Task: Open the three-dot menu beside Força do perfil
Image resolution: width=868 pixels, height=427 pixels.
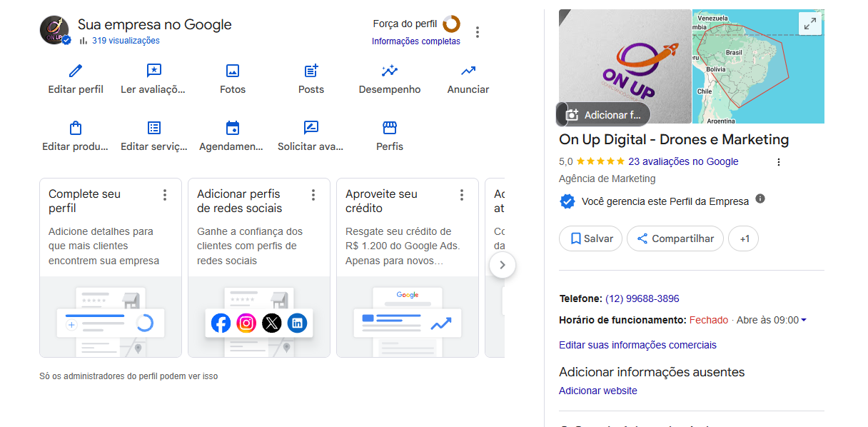Action: coord(478,32)
